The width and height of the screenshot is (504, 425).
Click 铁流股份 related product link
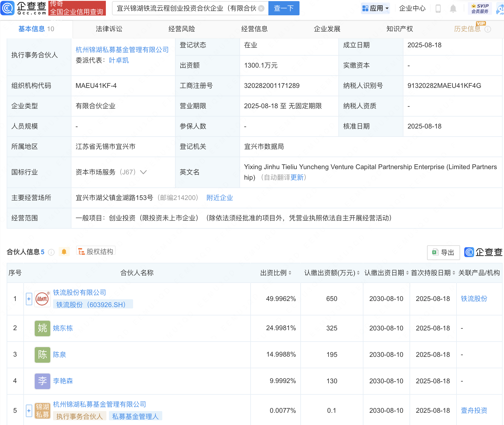[x=474, y=299]
